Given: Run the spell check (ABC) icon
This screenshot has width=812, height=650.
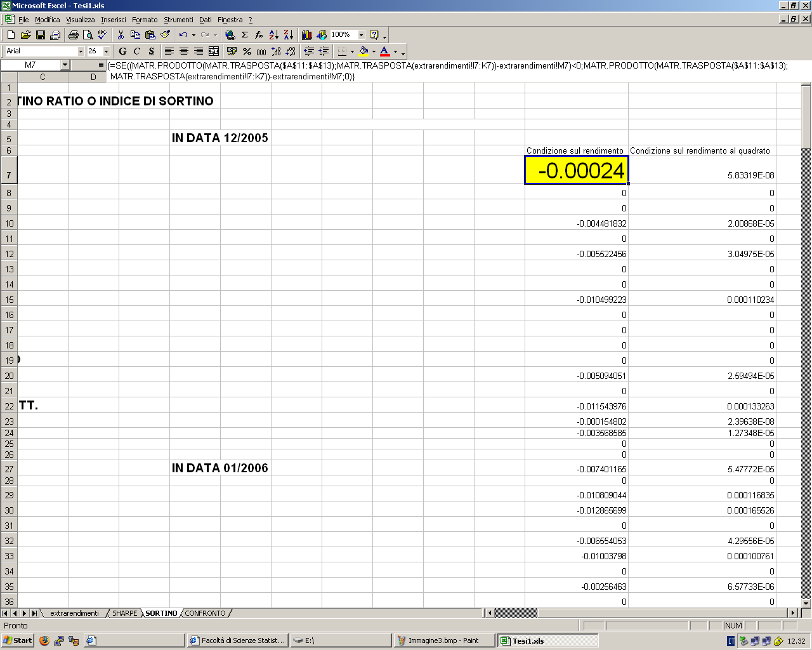Looking at the screenshot, I should pyautogui.click(x=103, y=35).
